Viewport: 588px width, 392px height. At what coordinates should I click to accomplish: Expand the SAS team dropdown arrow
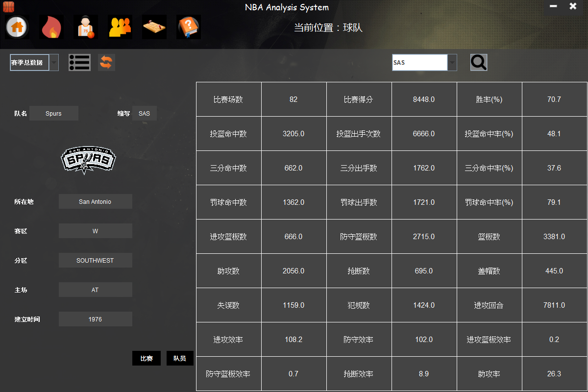pyautogui.click(x=452, y=62)
